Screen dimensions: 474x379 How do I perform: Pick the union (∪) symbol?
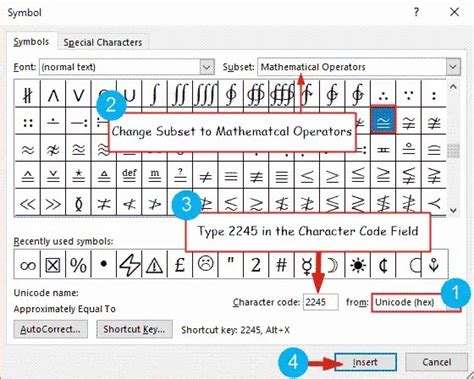130,94
